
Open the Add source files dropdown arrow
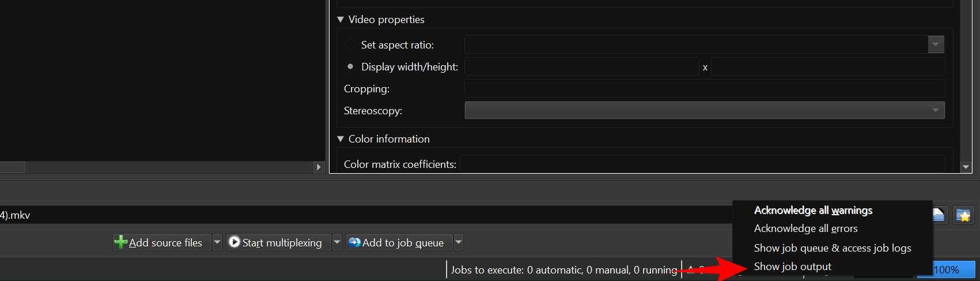pos(217,242)
